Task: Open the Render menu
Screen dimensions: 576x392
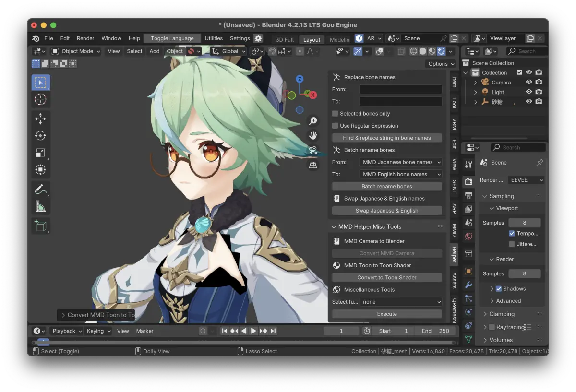Action: [x=85, y=38]
